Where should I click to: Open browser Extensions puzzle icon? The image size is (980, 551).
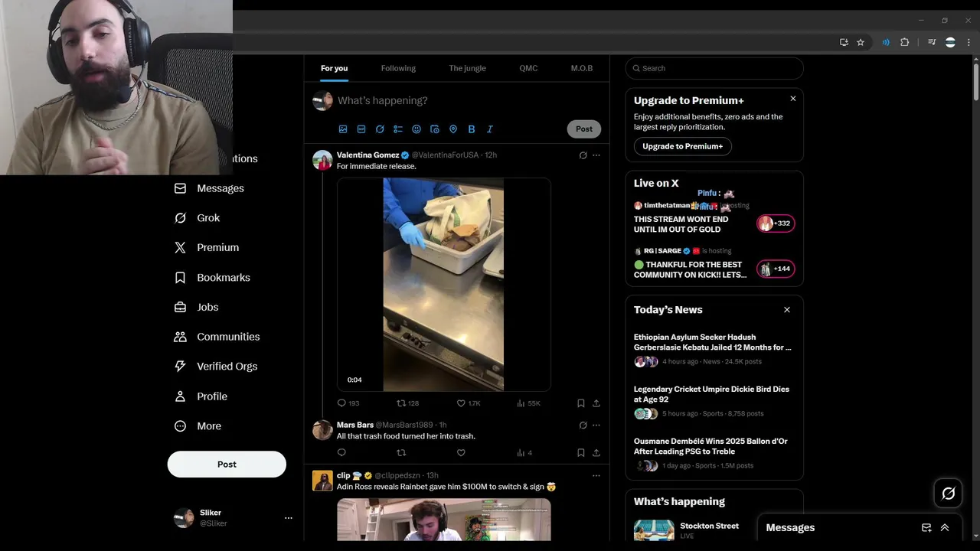[x=904, y=42]
